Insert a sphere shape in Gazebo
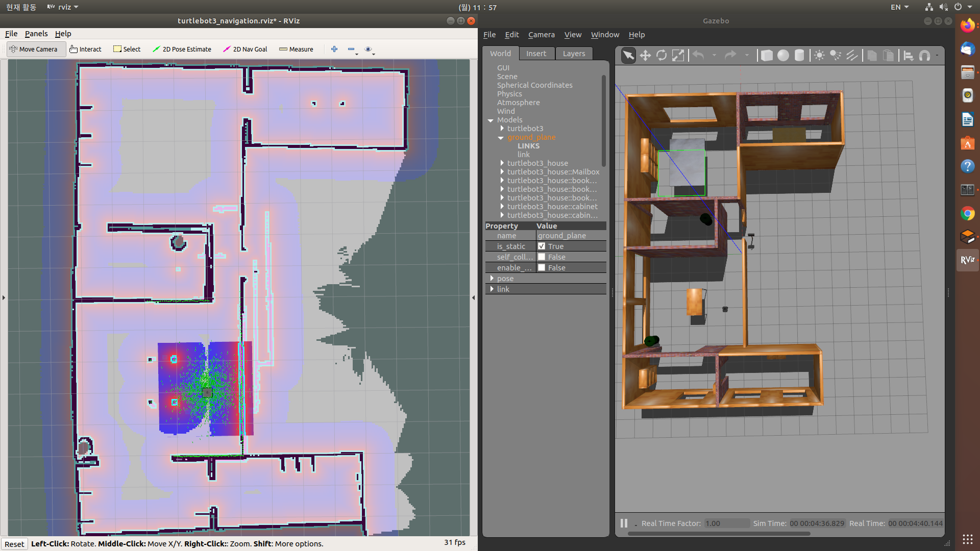The image size is (980, 551). (783, 55)
